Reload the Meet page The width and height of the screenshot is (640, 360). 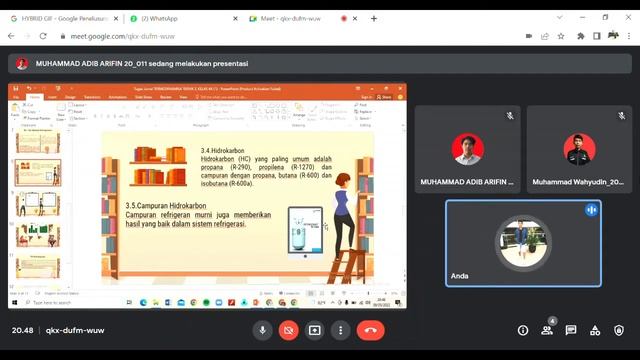point(43,36)
